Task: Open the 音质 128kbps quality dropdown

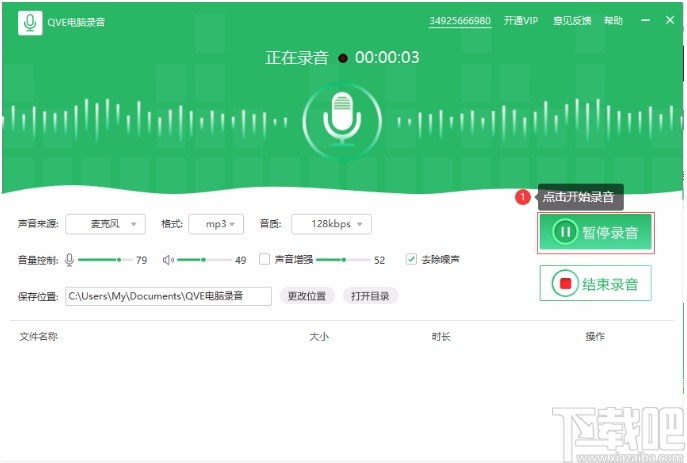Action: 331,224
